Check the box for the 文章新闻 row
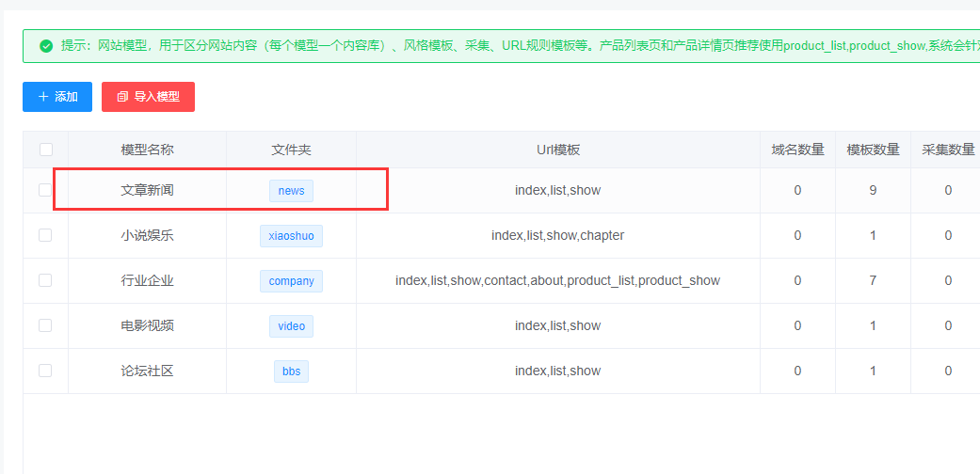Viewport: 980px width, 474px height. (x=45, y=190)
